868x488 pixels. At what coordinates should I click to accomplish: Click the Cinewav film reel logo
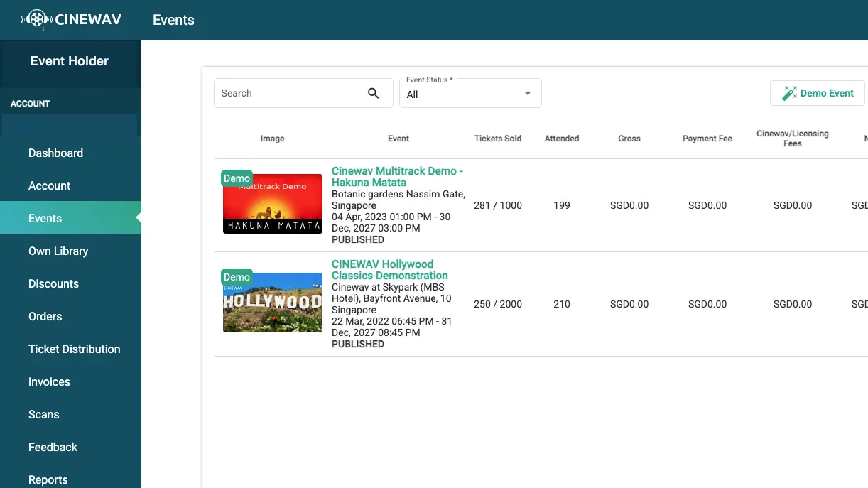point(36,19)
